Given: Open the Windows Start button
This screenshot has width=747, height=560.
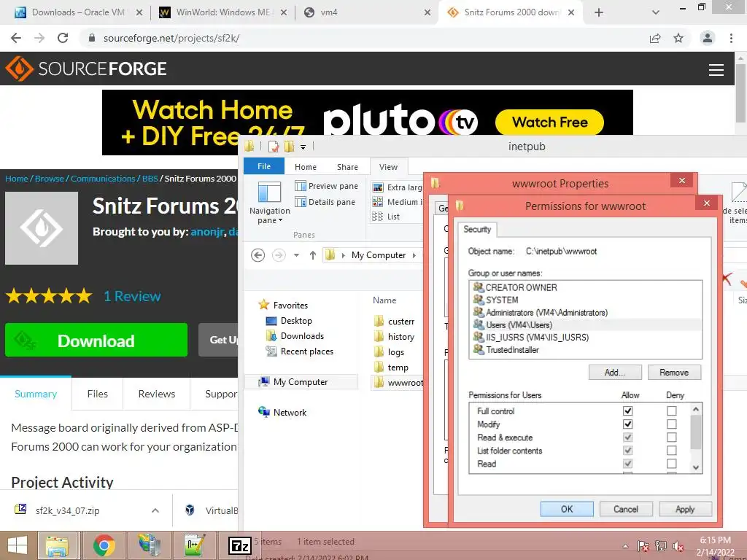Looking at the screenshot, I should tap(18, 545).
